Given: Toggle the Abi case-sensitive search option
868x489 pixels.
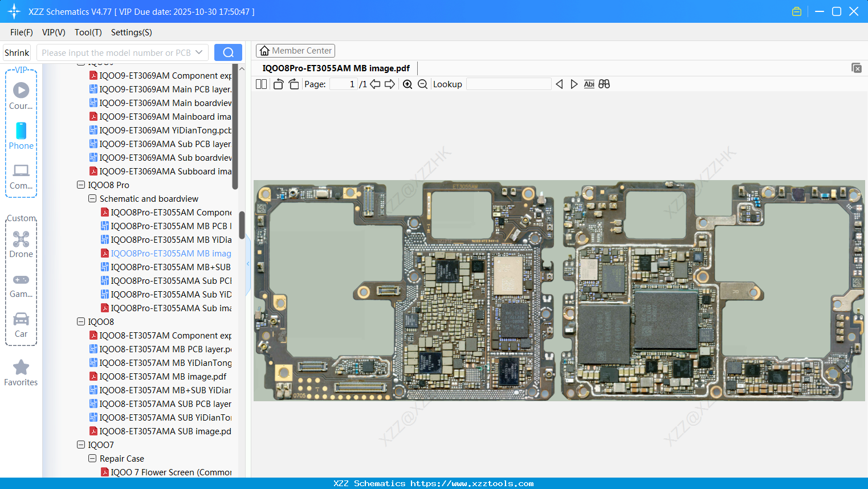Looking at the screenshot, I should point(589,84).
